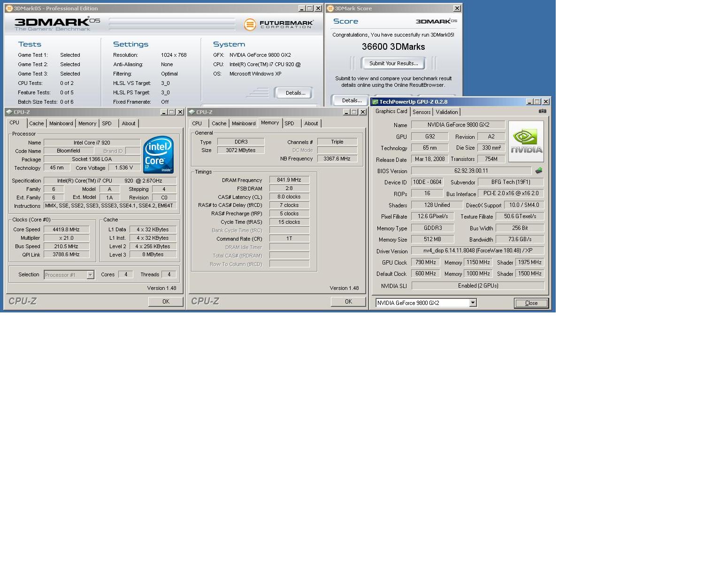Click the CAS# Latency value 8.0 clocks
This screenshot has width=728, height=562.
click(x=289, y=197)
